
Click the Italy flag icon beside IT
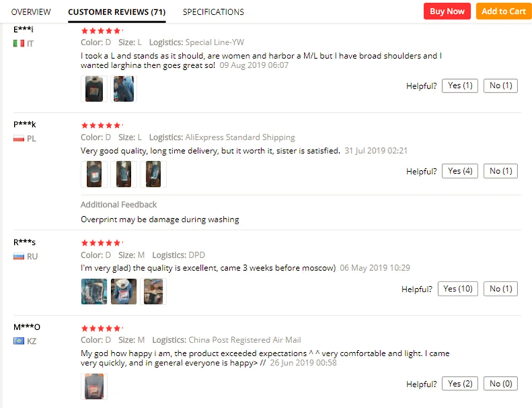[19, 44]
